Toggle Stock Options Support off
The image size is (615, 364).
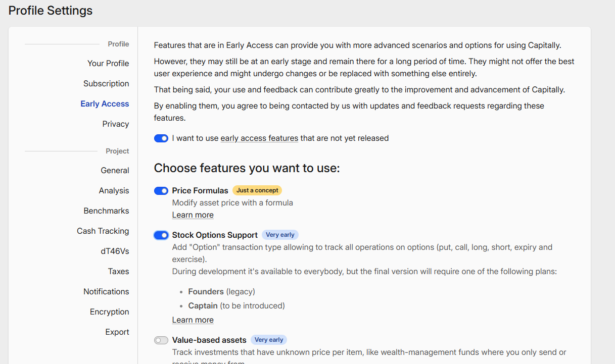[x=161, y=235]
